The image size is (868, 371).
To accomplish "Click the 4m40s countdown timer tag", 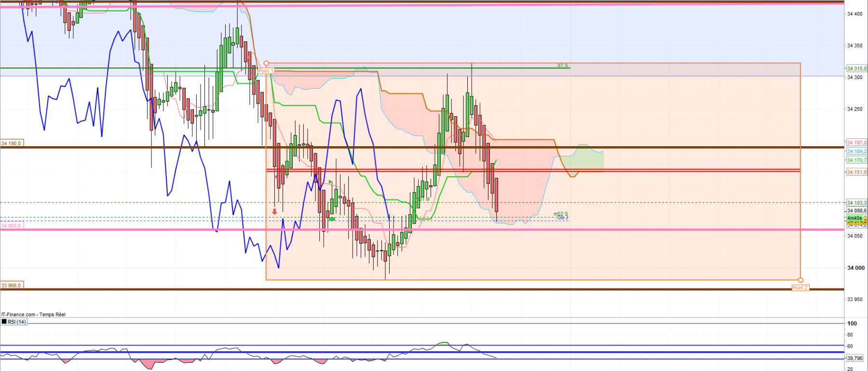I will click(854, 218).
